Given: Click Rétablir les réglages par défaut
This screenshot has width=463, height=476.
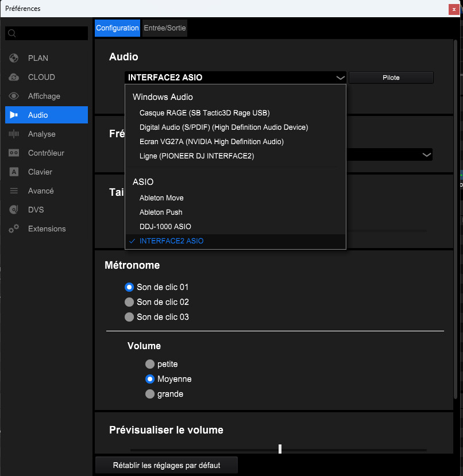Looking at the screenshot, I should 167,465.
